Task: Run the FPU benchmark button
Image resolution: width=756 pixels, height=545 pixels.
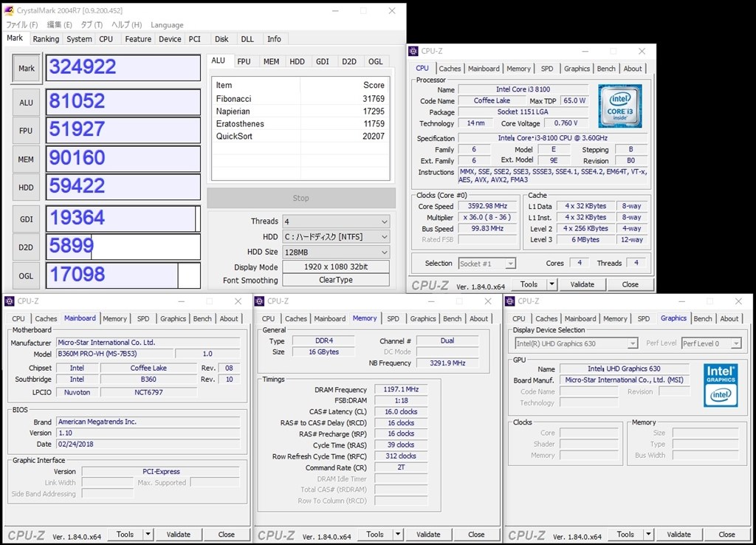Action: point(26,131)
